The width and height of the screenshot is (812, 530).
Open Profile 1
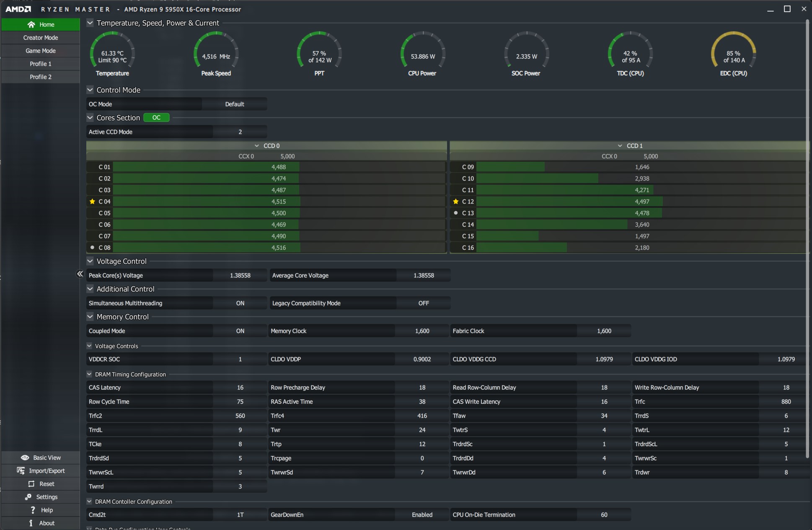pyautogui.click(x=41, y=64)
